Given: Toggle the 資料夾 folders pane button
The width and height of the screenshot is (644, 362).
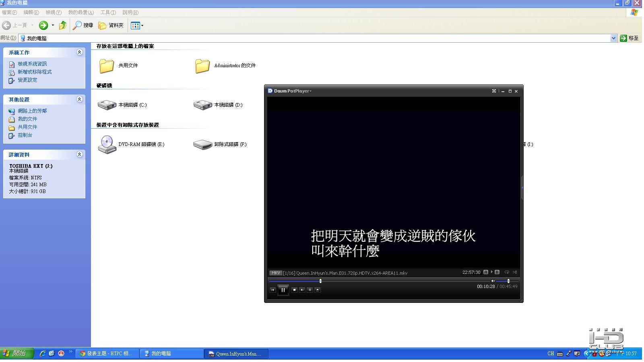Looking at the screenshot, I should [111, 25].
